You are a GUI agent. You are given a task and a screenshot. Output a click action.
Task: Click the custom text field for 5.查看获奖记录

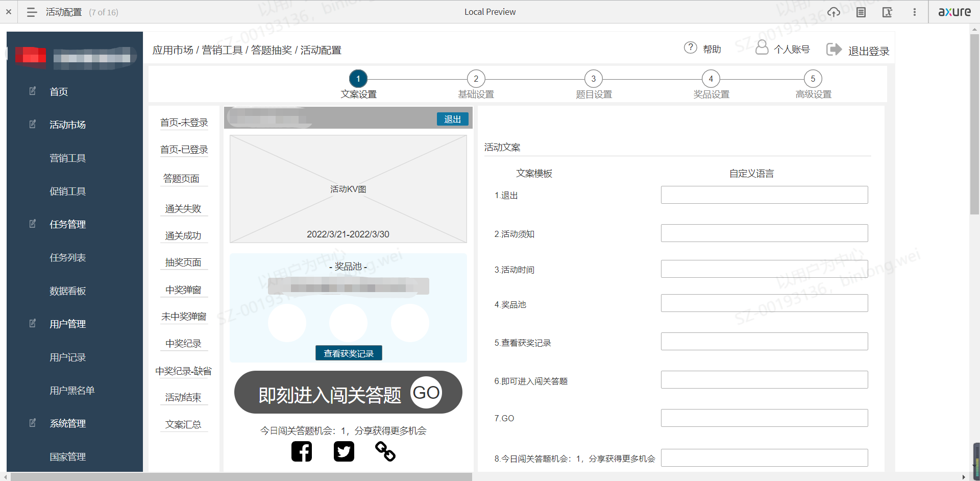(764, 342)
